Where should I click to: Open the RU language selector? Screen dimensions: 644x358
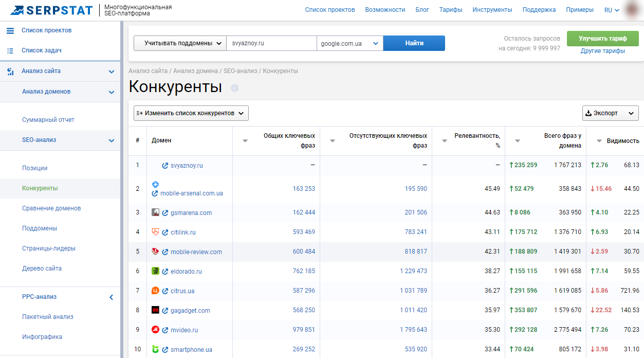pyautogui.click(x=612, y=10)
